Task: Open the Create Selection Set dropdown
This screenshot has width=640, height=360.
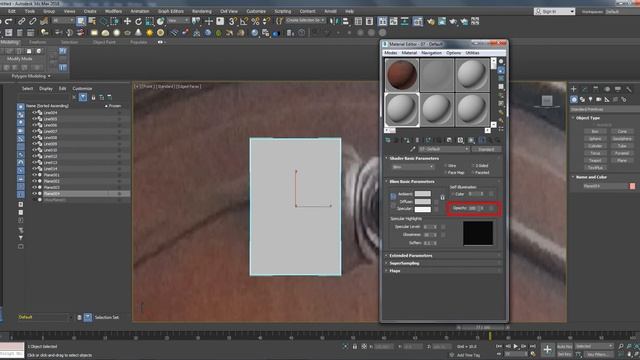Action: coord(305,20)
